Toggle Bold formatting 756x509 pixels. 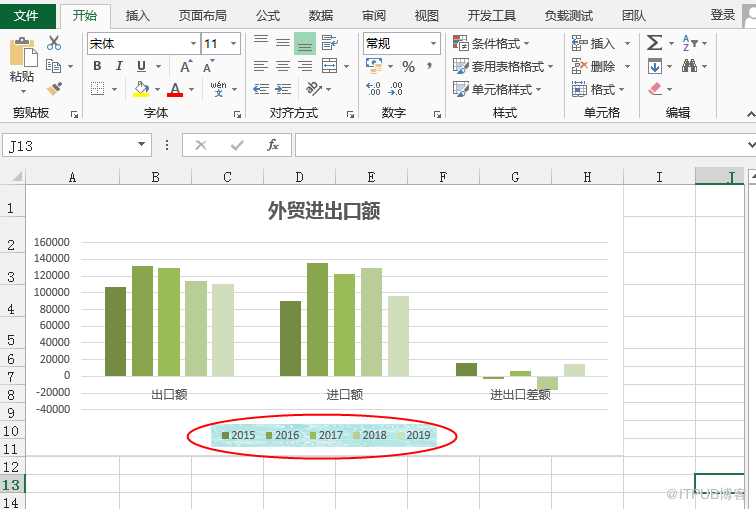pyautogui.click(x=97, y=66)
